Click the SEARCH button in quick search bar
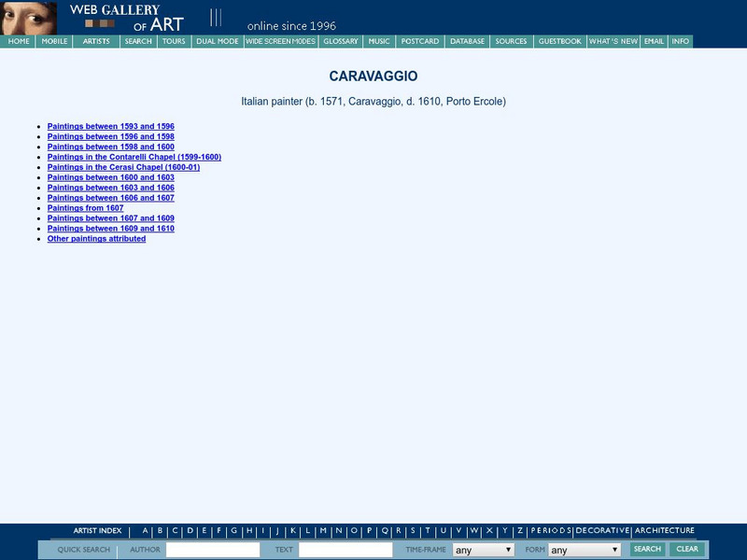The height and width of the screenshot is (560, 747). pyautogui.click(x=647, y=549)
